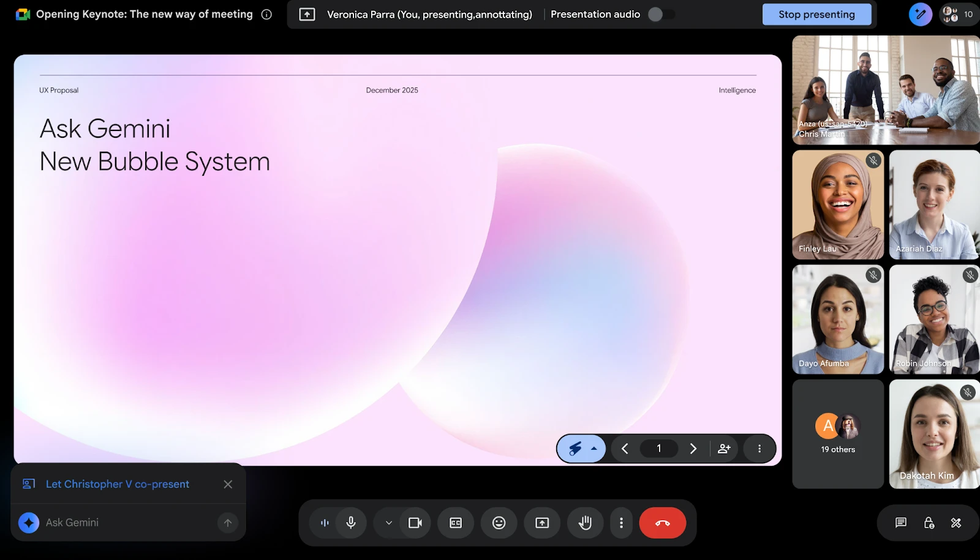This screenshot has width=980, height=560.
Task: Open the 19 others tile
Action: [x=838, y=434]
